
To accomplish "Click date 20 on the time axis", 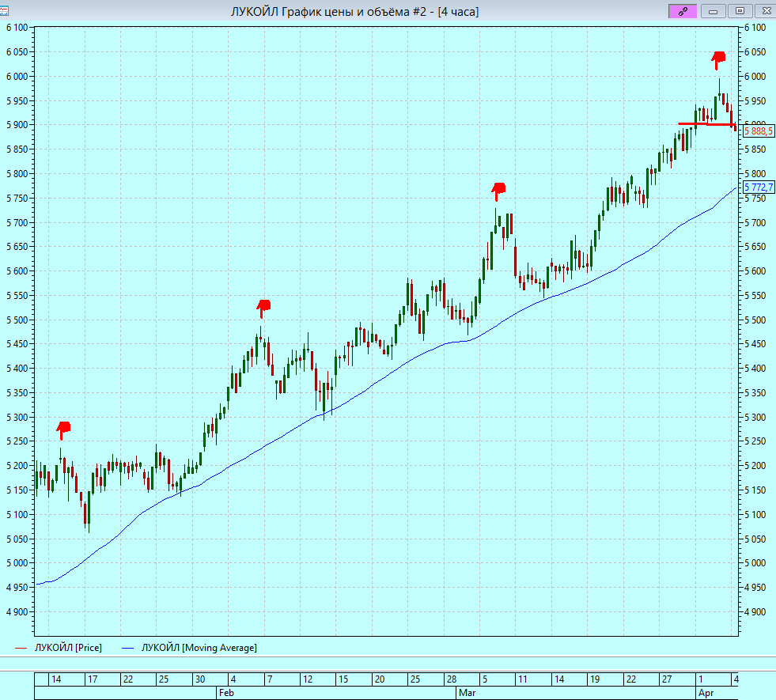I will pos(380,679).
